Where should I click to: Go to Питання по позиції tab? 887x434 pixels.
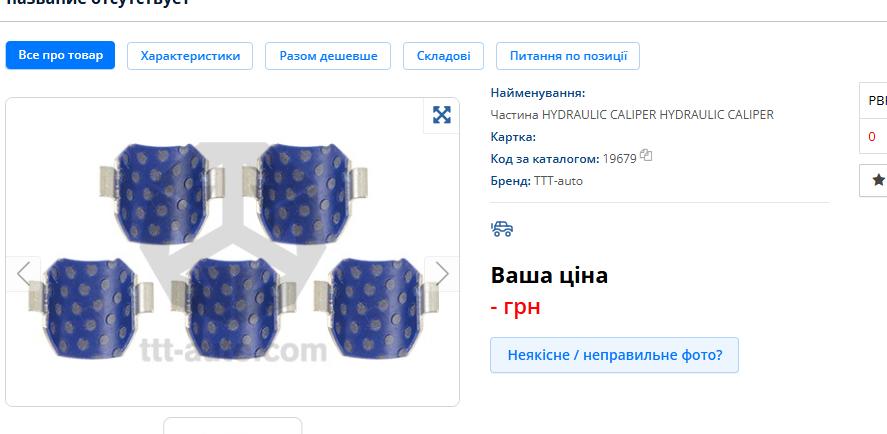click(x=568, y=56)
